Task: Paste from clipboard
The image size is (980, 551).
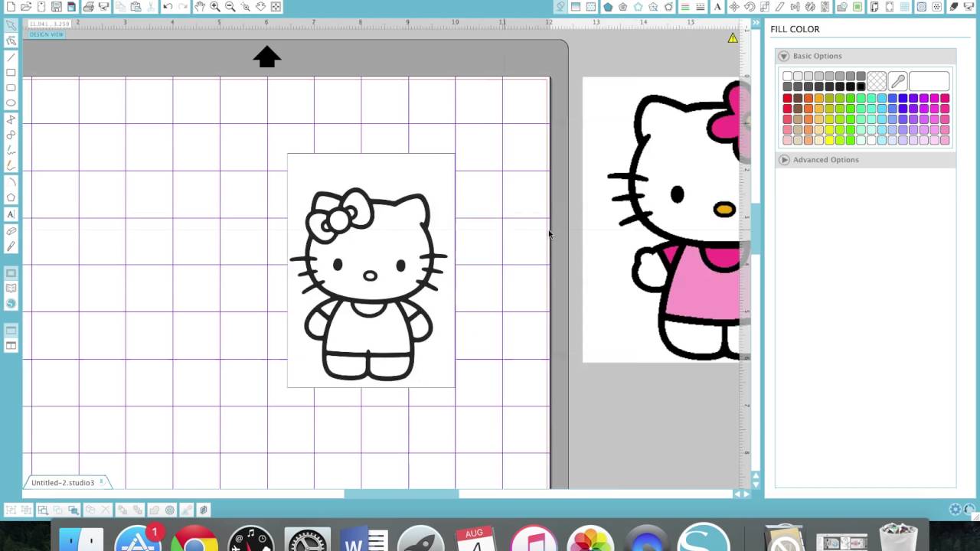Action: (136, 7)
